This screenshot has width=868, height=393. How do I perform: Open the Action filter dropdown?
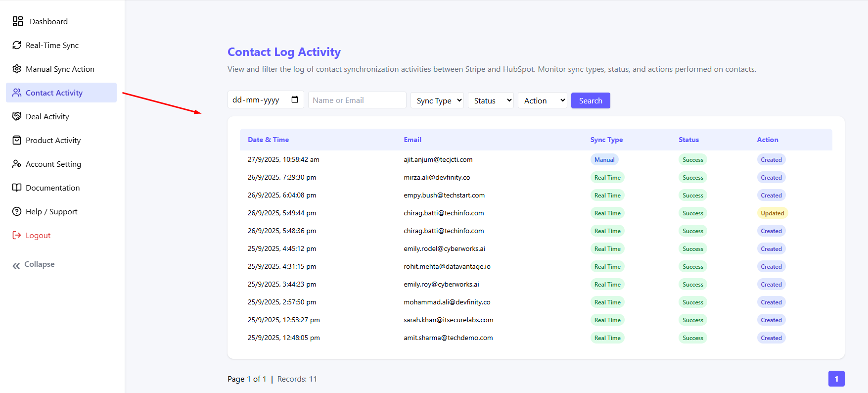click(542, 100)
